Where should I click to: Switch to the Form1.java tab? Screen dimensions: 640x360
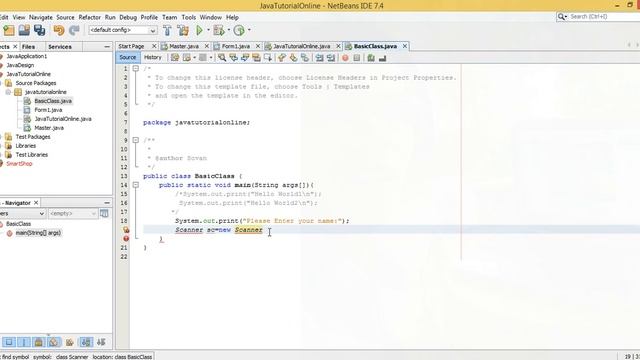pos(236,47)
